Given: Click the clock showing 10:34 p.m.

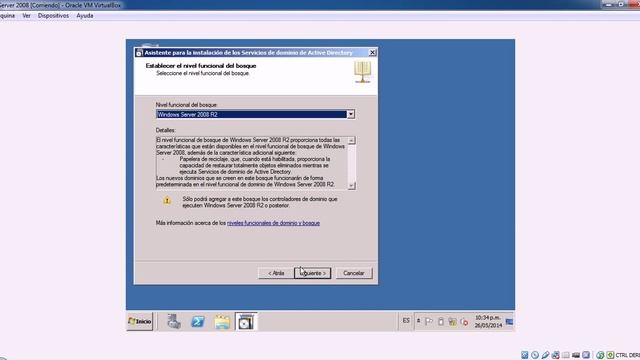Looking at the screenshot, I should (x=488, y=322).
